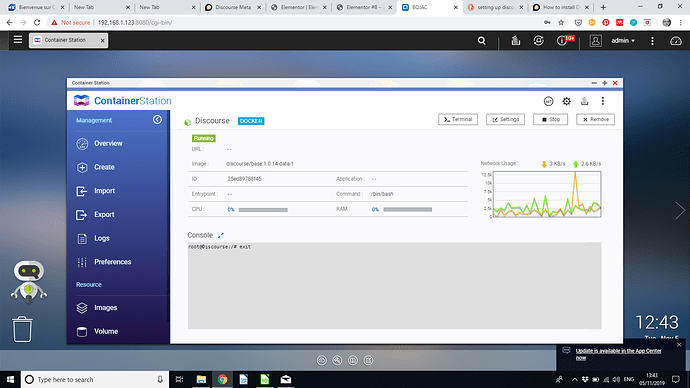Click the container Settings button
This screenshot has width=690, height=388.
[x=505, y=119]
